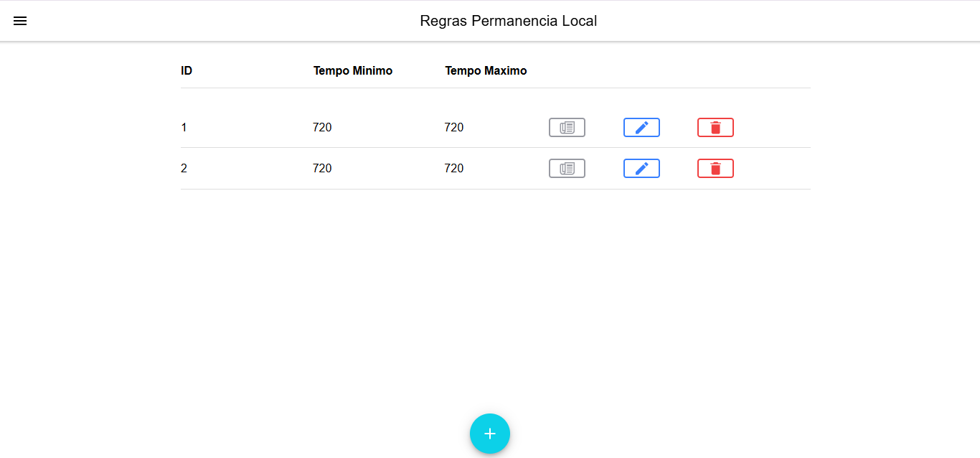The height and width of the screenshot is (458, 980).
Task: Select Tempo Maximo value in row 2
Action: (454, 168)
